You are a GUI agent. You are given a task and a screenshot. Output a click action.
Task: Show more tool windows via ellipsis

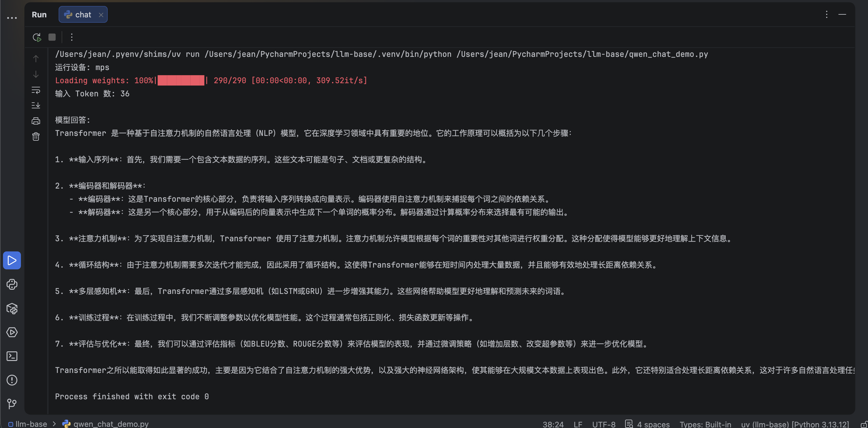click(x=12, y=18)
